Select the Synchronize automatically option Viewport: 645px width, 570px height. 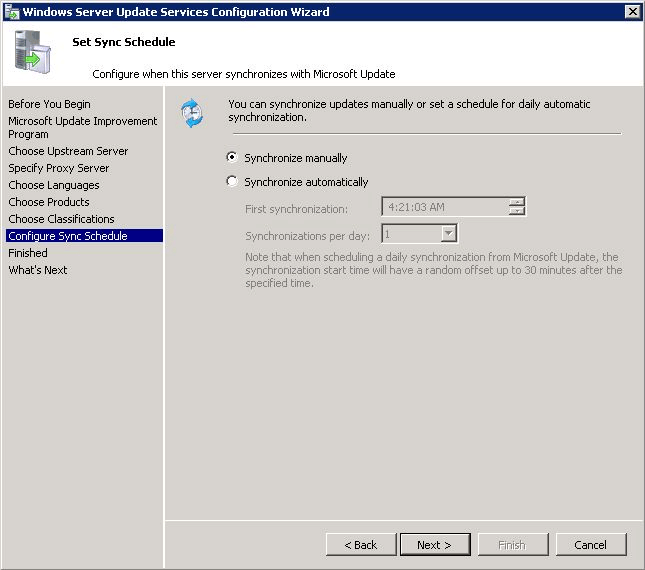click(233, 182)
